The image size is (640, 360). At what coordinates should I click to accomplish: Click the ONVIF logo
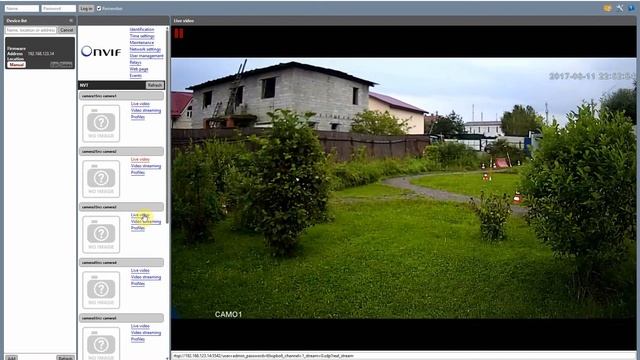point(101,51)
